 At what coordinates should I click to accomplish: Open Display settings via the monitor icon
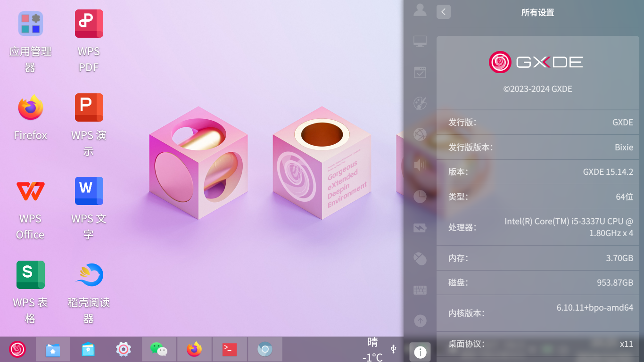[420, 41]
